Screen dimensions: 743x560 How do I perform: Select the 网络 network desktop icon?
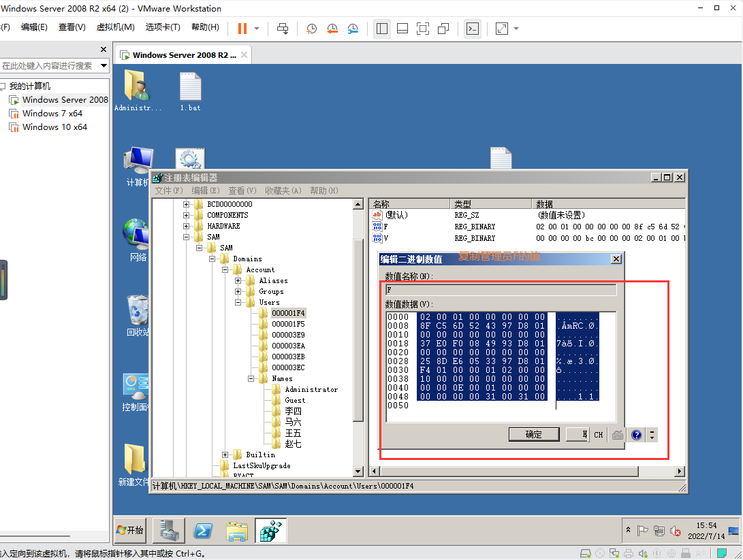click(x=137, y=240)
